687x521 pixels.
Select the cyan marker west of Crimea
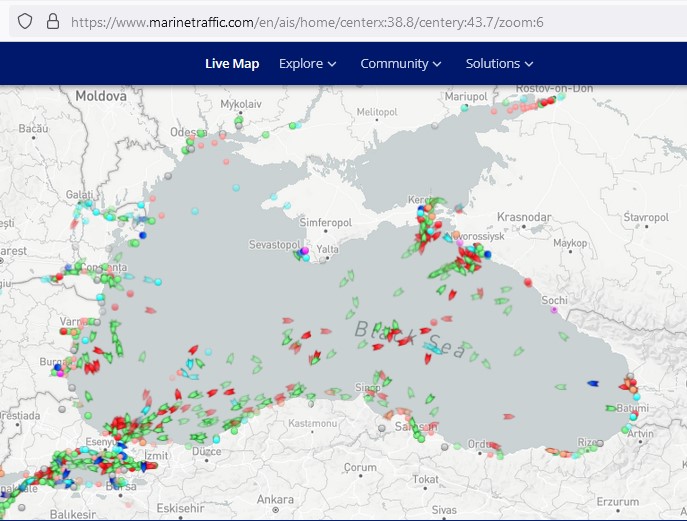pyautogui.click(x=236, y=188)
